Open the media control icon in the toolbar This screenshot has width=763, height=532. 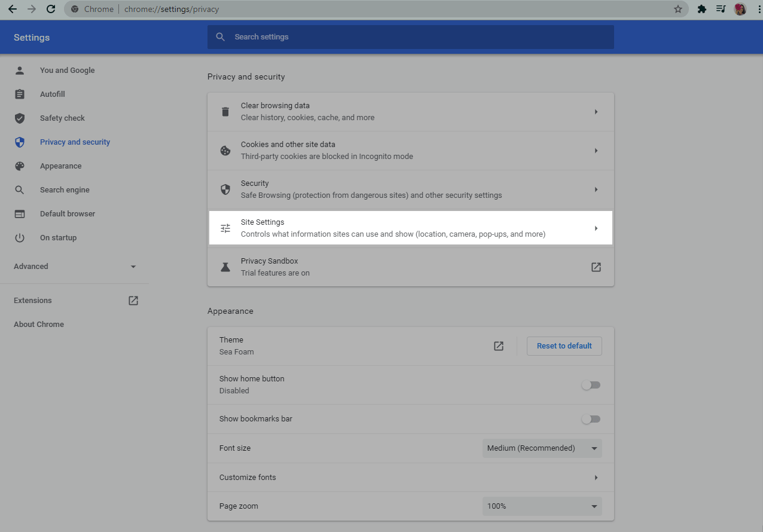coord(721,9)
